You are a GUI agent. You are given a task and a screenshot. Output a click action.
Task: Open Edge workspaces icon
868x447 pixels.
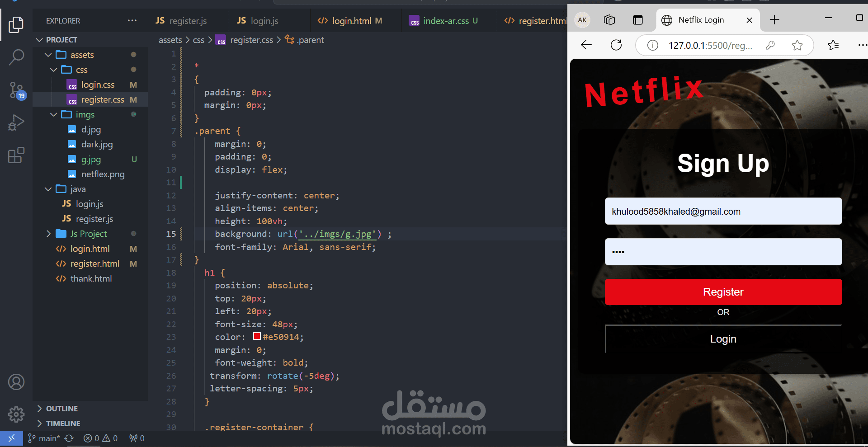pos(609,20)
